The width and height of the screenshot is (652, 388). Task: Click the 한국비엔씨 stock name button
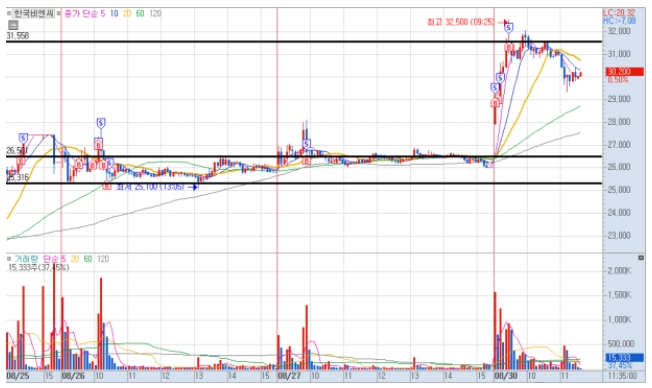pyautogui.click(x=34, y=13)
